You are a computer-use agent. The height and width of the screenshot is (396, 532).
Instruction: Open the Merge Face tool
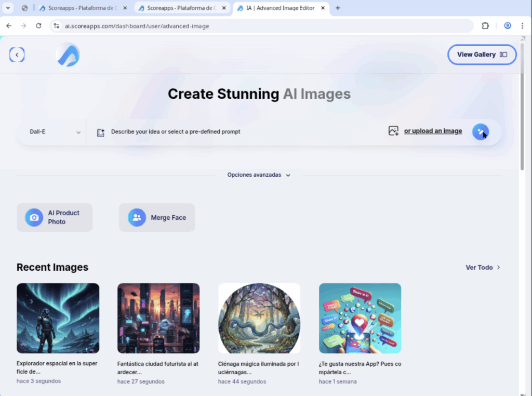[x=157, y=217]
